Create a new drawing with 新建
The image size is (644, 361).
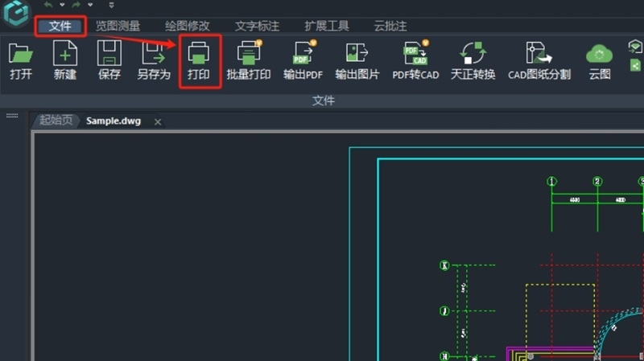tap(65, 61)
